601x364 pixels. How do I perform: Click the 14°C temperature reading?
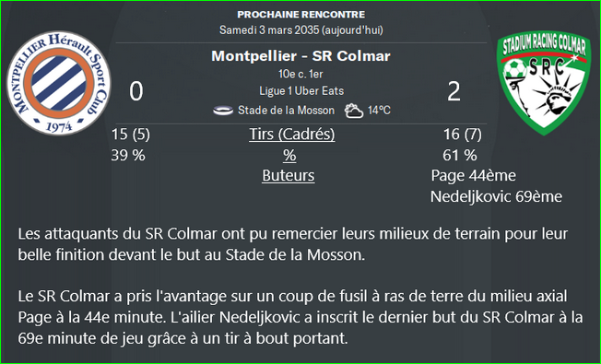(x=379, y=111)
